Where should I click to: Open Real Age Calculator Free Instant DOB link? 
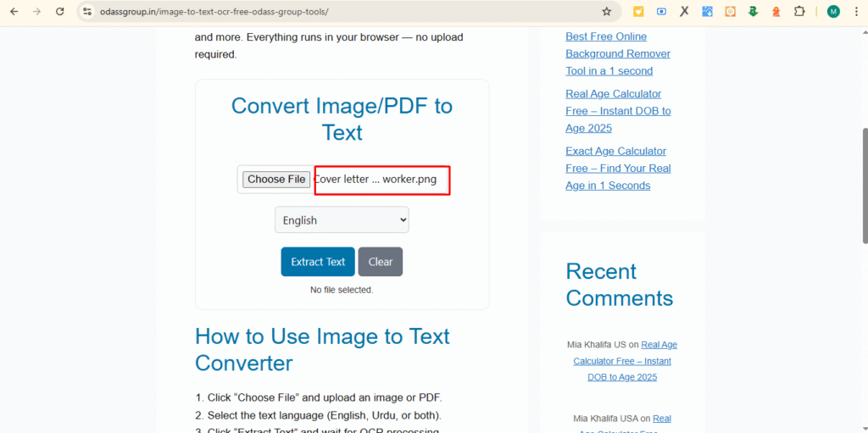click(x=618, y=111)
